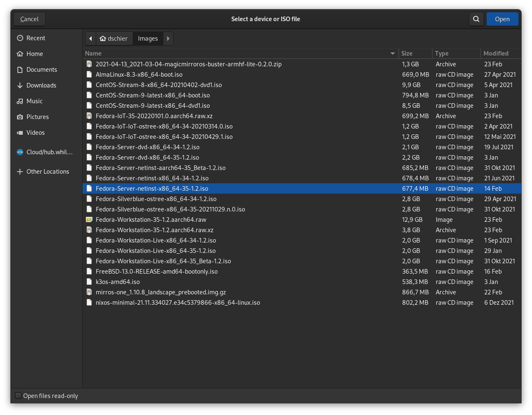
Task: Click the Recent clock icon in sidebar
Action: [20, 38]
